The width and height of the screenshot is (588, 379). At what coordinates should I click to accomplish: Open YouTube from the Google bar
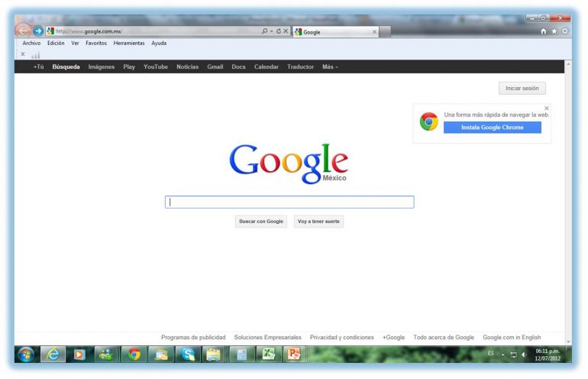(x=156, y=66)
